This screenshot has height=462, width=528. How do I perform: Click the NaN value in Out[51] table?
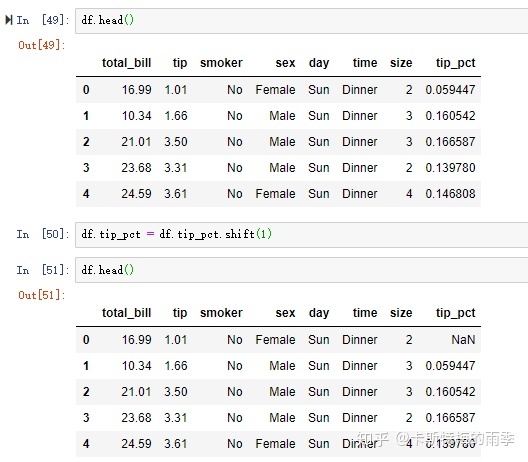coord(463,340)
